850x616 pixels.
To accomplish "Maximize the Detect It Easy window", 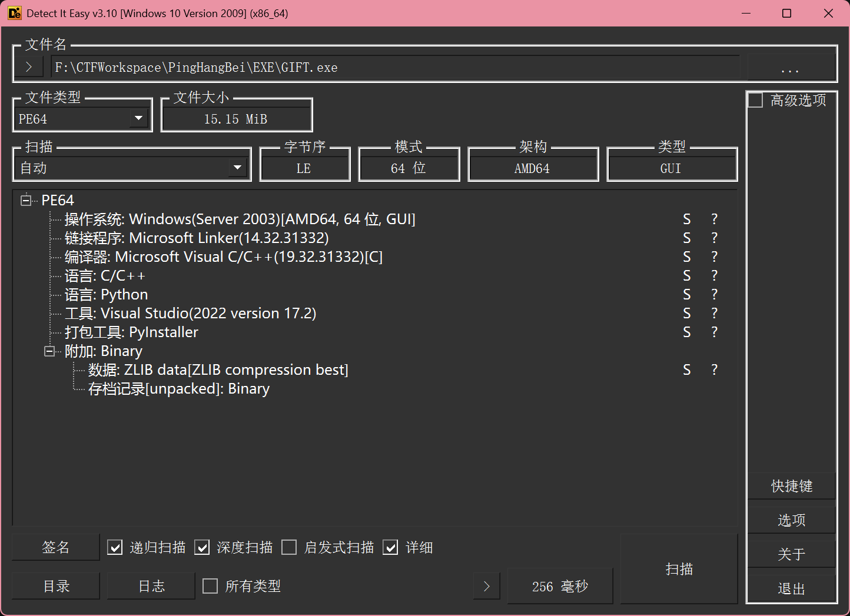I will (786, 13).
